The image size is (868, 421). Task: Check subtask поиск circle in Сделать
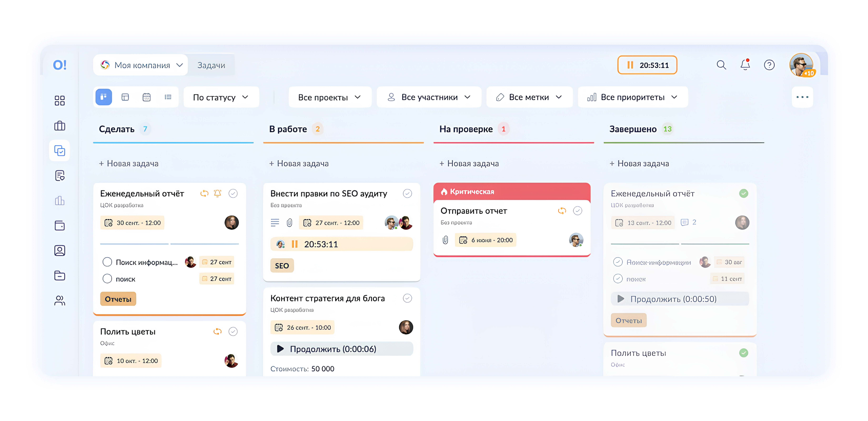107,279
